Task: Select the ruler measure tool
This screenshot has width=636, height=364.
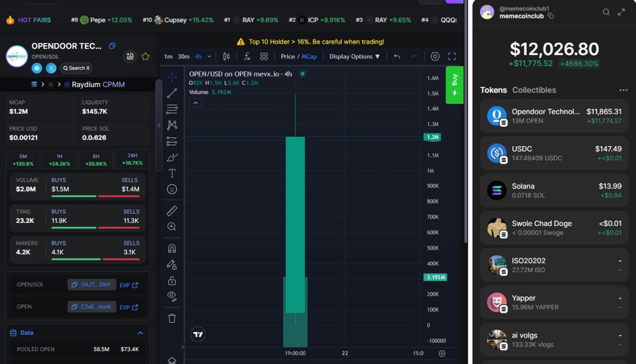Action: click(172, 211)
